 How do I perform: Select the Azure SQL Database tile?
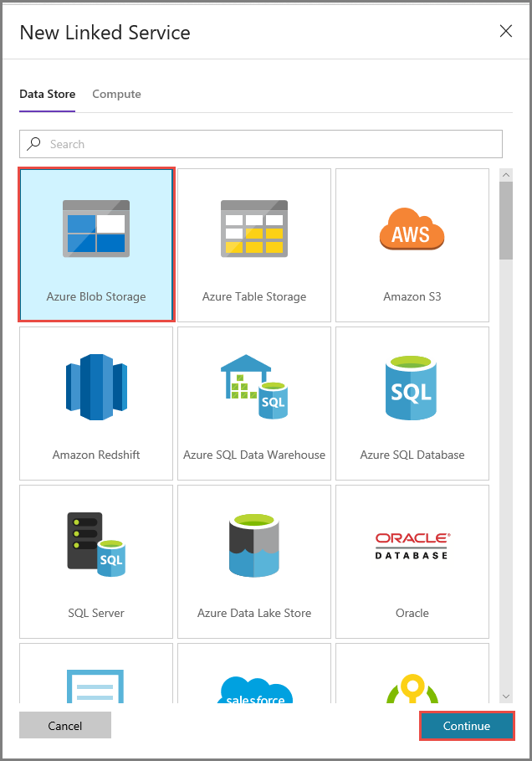click(x=412, y=403)
